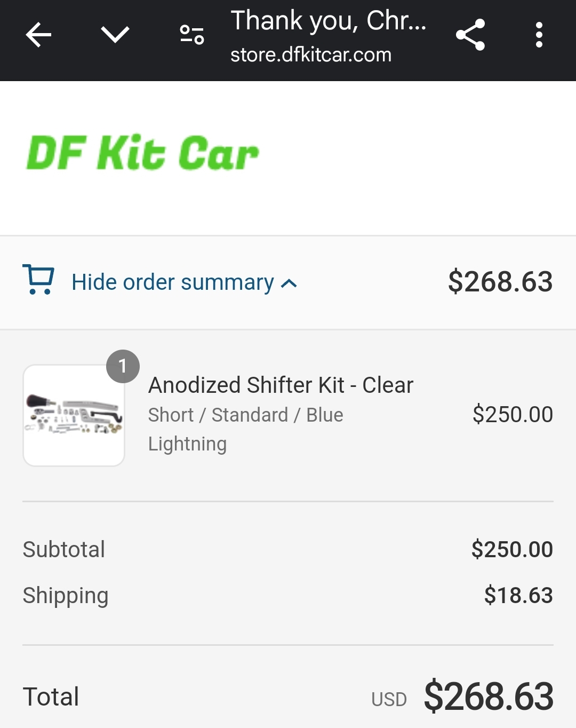The width and height of the screenshot is (576, 728).
Task: Tap the Anodized Shifter Kit thumbnail
Action: click(x=74, y=415)
